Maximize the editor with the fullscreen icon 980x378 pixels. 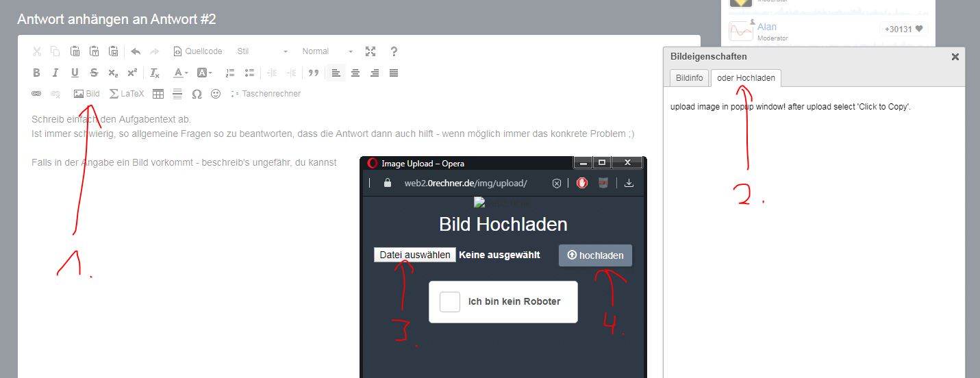(370, 51)
